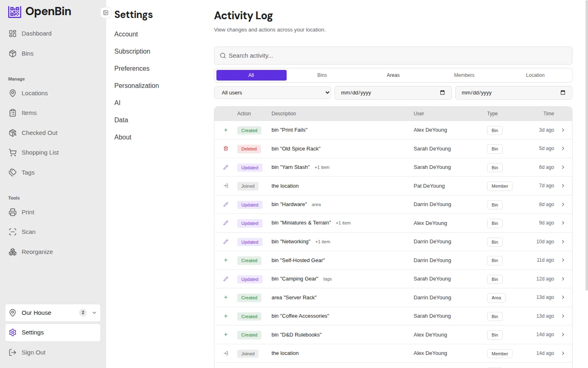Click the search magnifier icon
588x368 pixels.
tap(223, 56)
